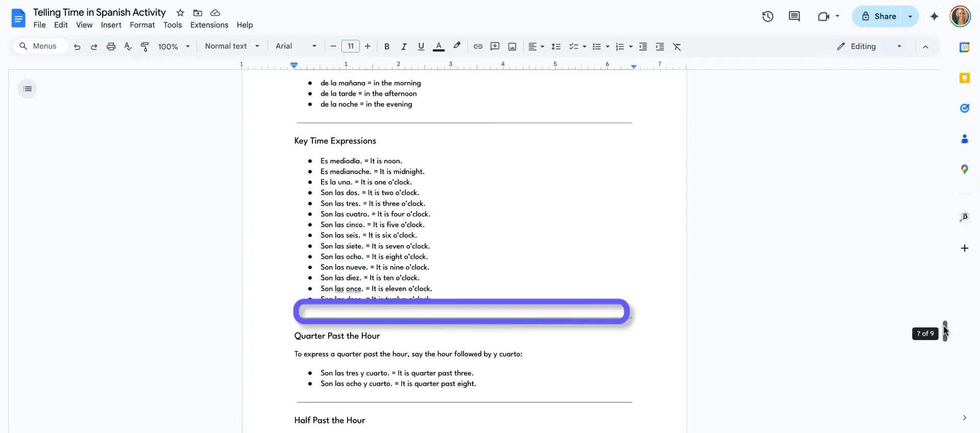The height and width of the screenshot is (433, 980).
Task: Click the print icon
Action: (x=111, y=46)
